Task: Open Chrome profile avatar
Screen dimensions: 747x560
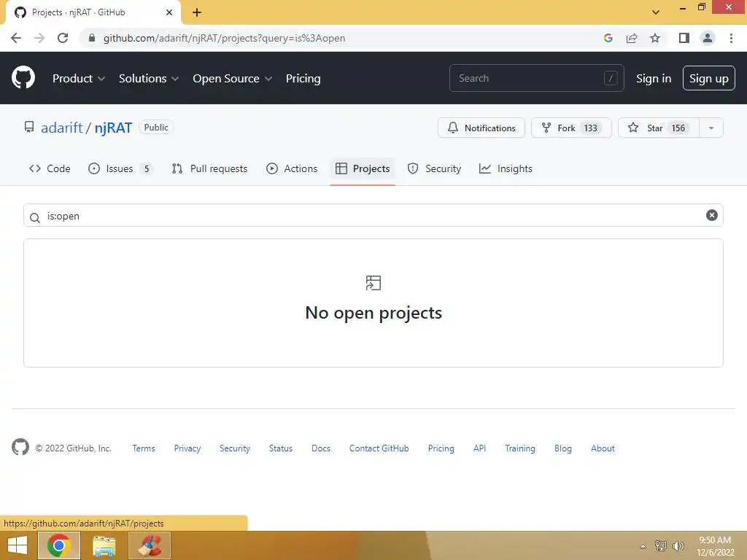Action: pyautogui.click(x=708, y=38)
